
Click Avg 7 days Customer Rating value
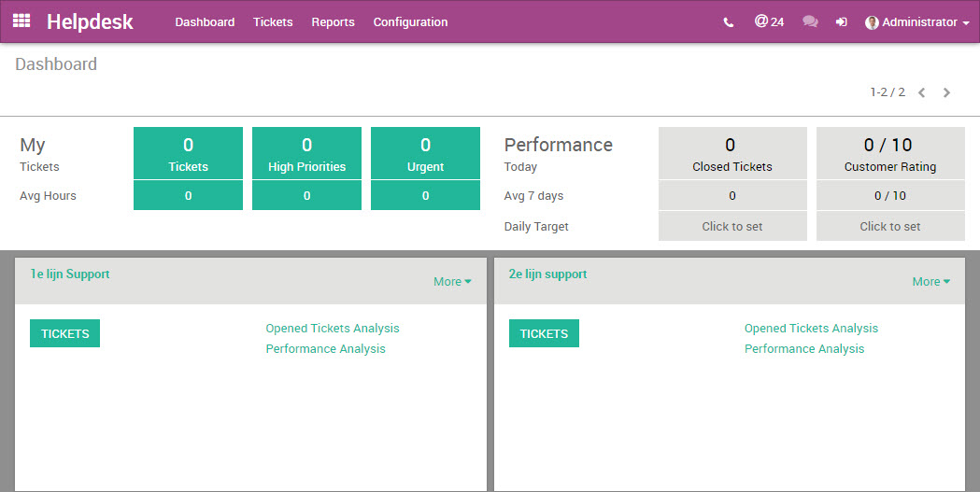coord(890,195)
